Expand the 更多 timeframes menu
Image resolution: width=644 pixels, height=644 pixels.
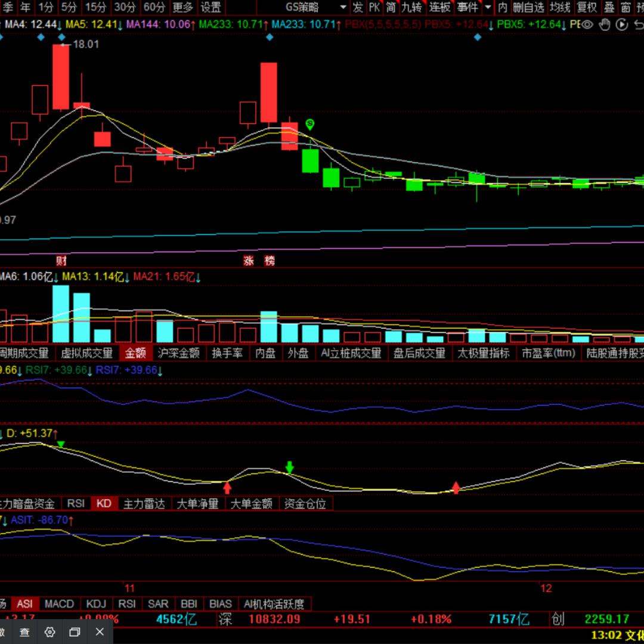pyautogui.click(x=182, y=7)
